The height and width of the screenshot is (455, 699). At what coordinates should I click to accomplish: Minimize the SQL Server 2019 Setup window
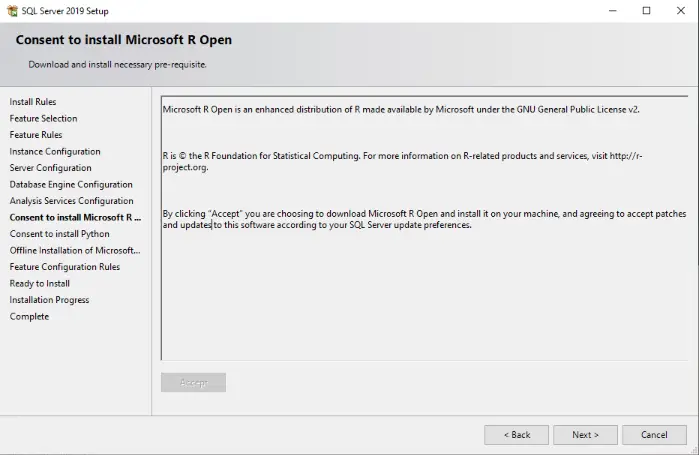point(613,11)
